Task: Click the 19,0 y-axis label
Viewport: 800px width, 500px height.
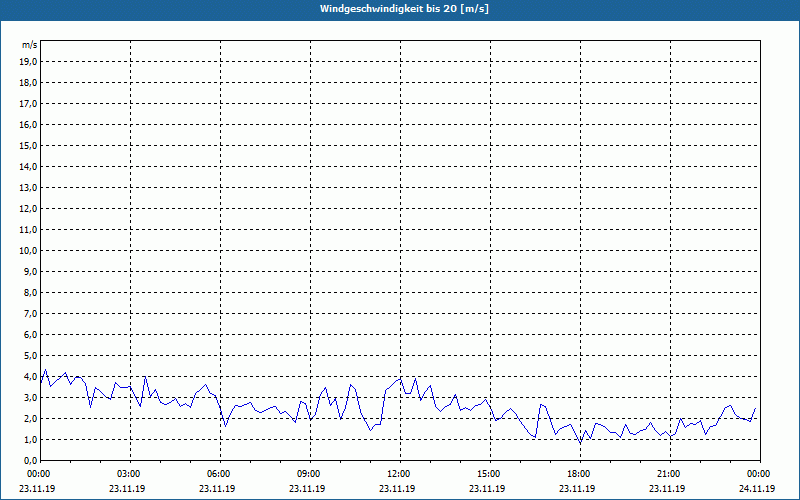Action: tap(28, 62)
